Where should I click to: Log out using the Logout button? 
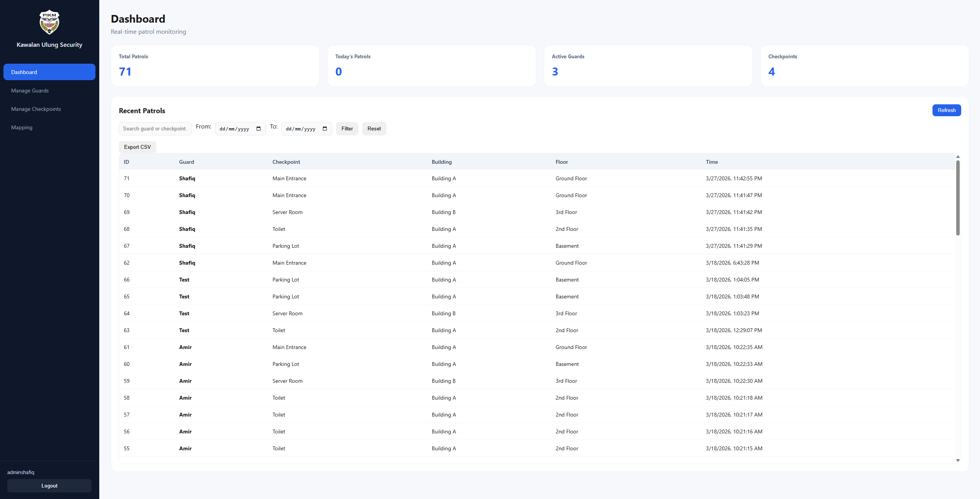[49, 486]
